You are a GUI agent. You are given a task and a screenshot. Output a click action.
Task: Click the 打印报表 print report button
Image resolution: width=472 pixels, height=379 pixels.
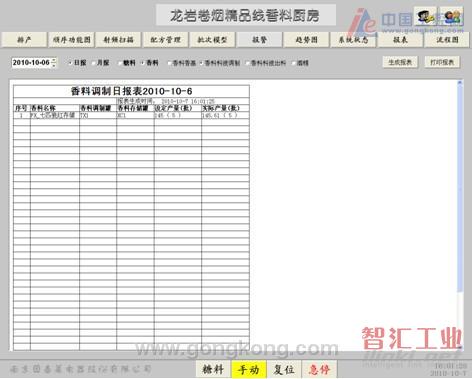[442, 62]
